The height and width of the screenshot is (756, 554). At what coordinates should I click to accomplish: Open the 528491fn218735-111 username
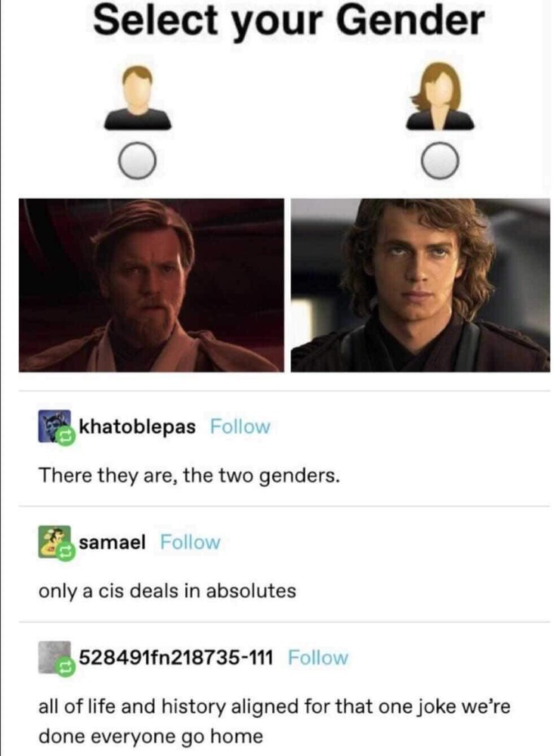[x=176, y=658]
